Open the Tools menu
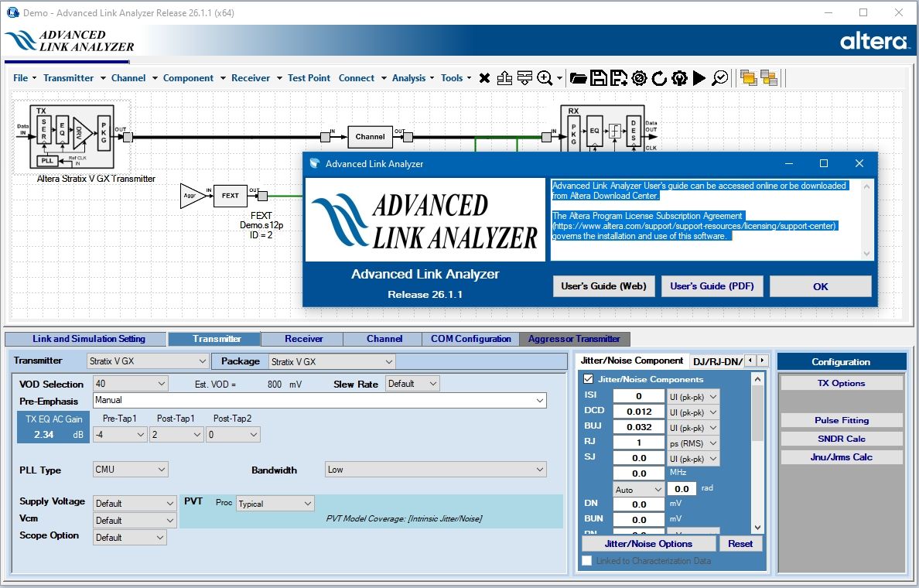 (x=456, y=78)
